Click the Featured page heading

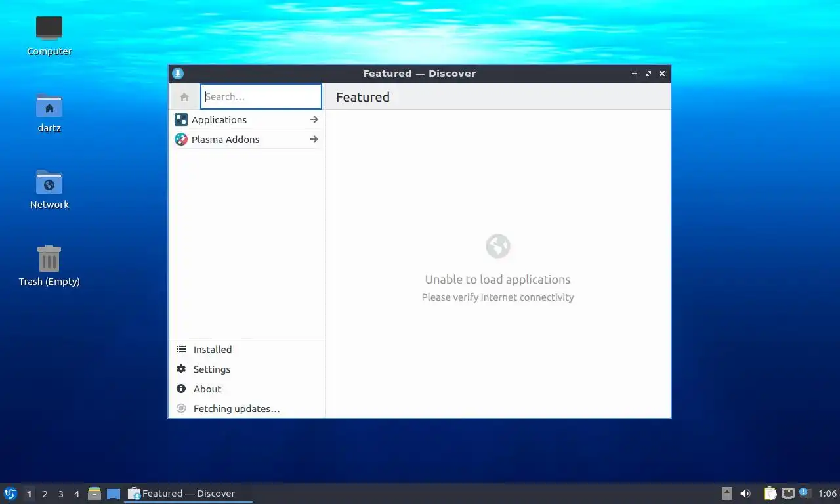tap(363, 97)
